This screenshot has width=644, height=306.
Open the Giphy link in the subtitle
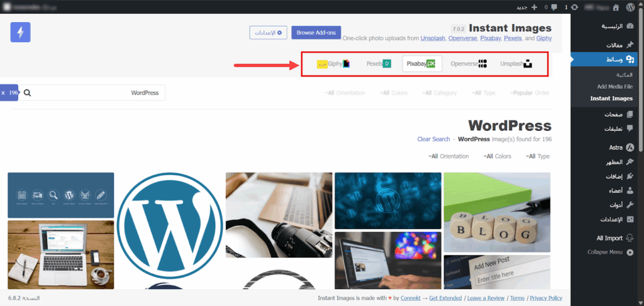tap(544, 38)
